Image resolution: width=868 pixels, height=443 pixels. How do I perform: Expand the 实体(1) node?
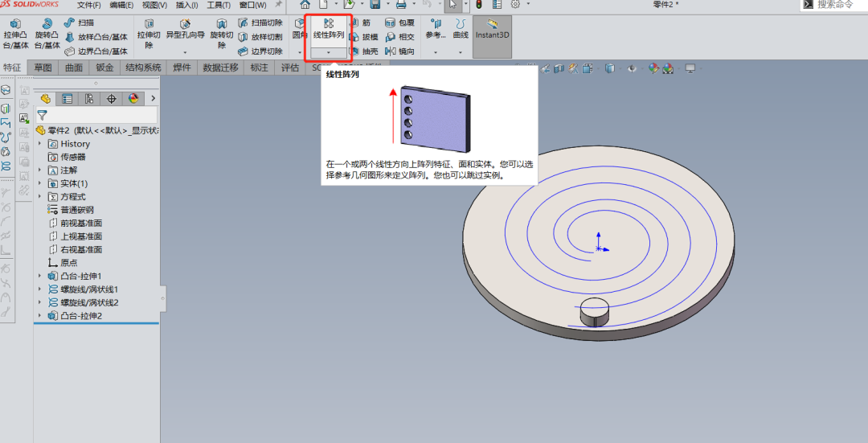pyautogui.click(x=40, y=183)
